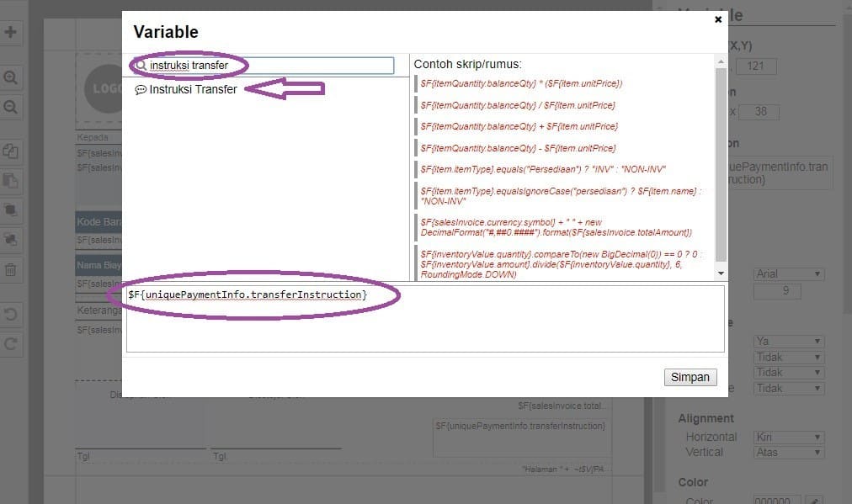Click the balanceQty multiply unitPrice example formula
The height and width of the screenshot is (504, 852).
(521, 83)
